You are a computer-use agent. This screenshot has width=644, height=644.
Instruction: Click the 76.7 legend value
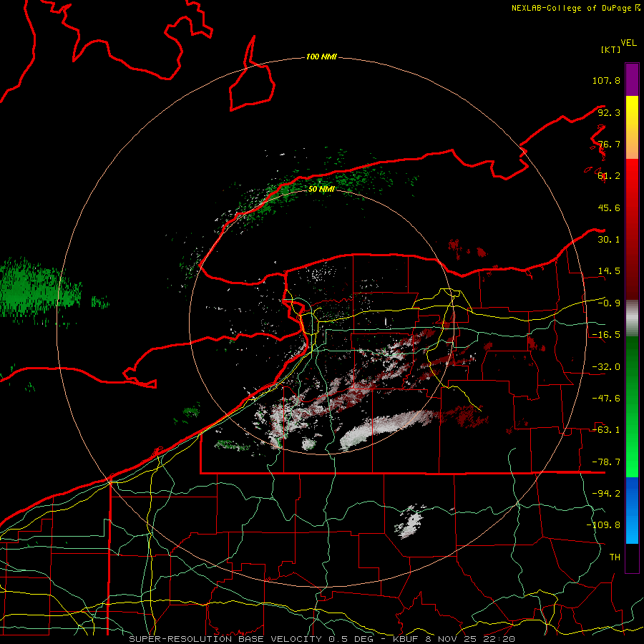(x=609, y=144)
